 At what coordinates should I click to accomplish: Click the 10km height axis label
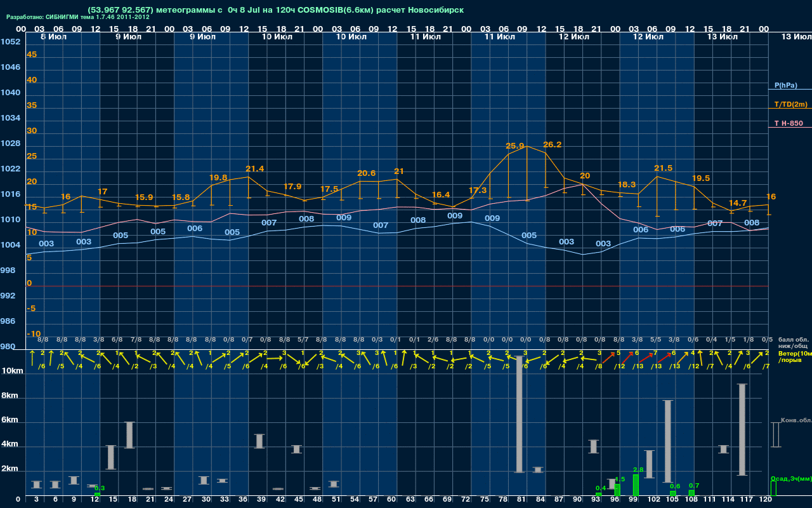(x=11, y=371)
